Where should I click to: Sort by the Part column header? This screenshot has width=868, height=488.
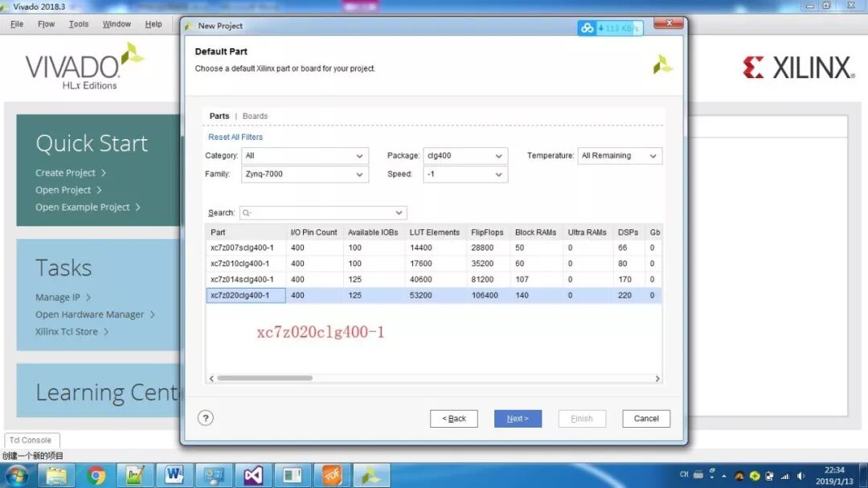(246, 232)
